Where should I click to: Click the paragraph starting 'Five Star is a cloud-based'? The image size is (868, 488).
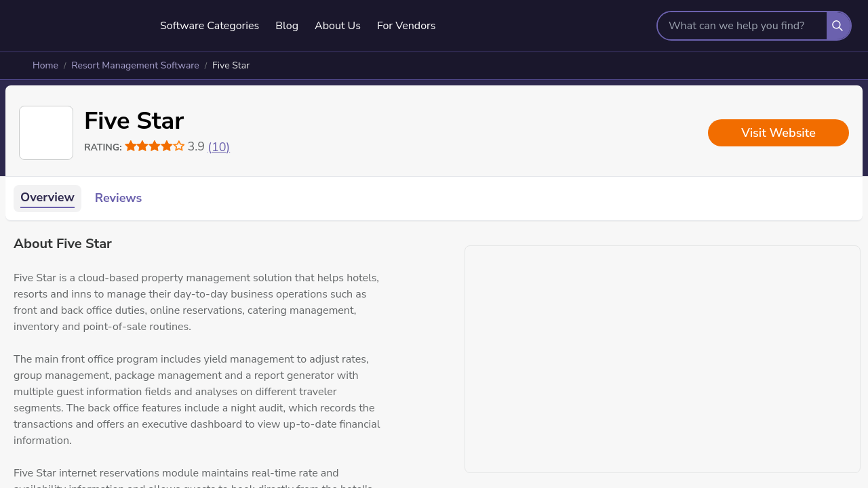[197, 302]
